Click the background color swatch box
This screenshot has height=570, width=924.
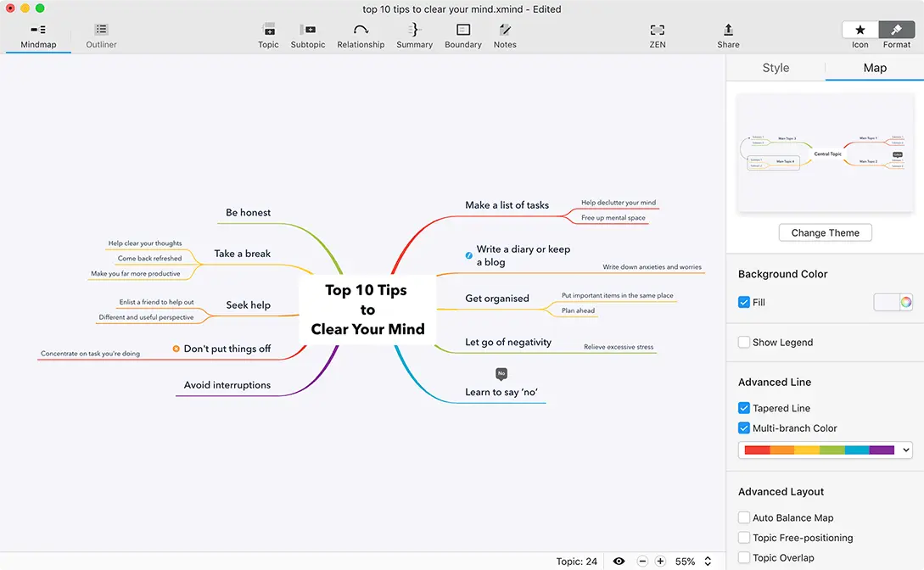[x=887, y=302]
